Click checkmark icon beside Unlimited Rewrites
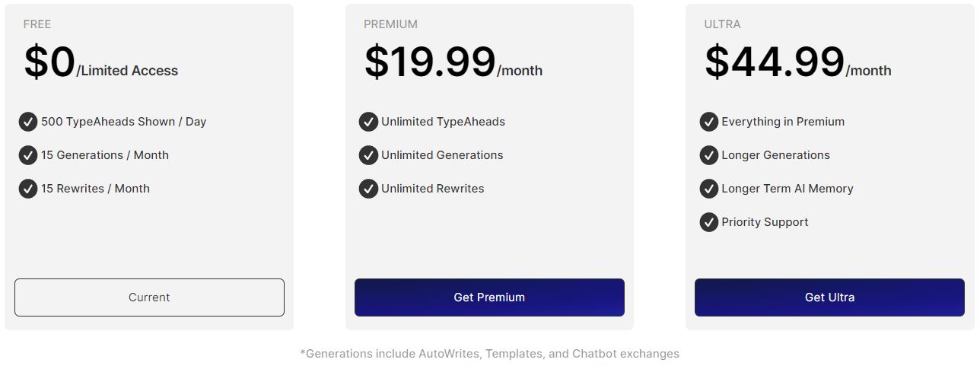The height and width of the screenshot is (369, 980). (x=368, y=189)
